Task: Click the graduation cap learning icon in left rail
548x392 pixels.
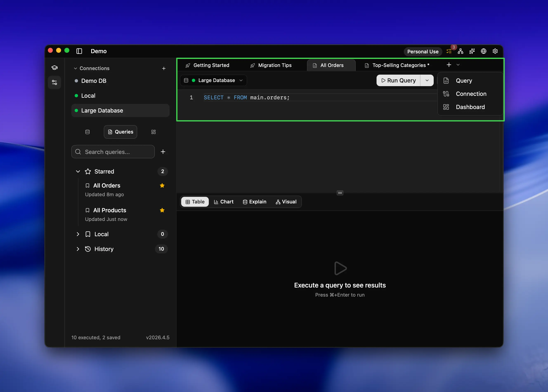Action: coord(54,68)
